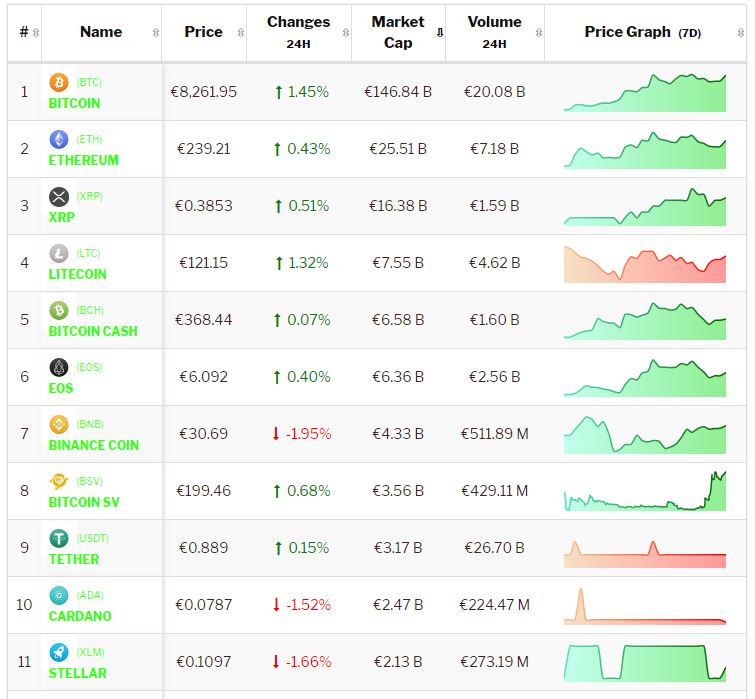Sort table by Changes 24H column
Viewport: 755px width, 699px height.
(298, 32)
